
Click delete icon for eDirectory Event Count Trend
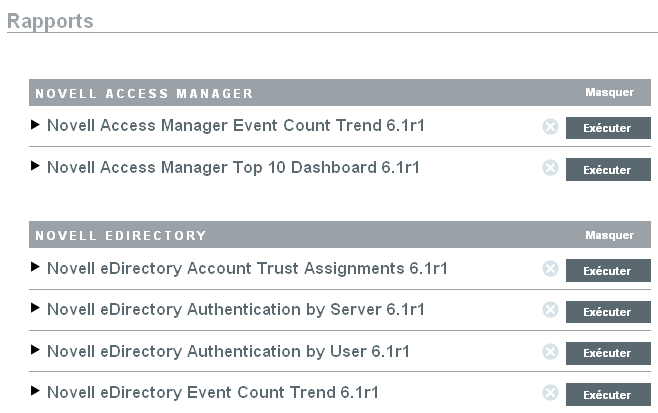point(550,393)
